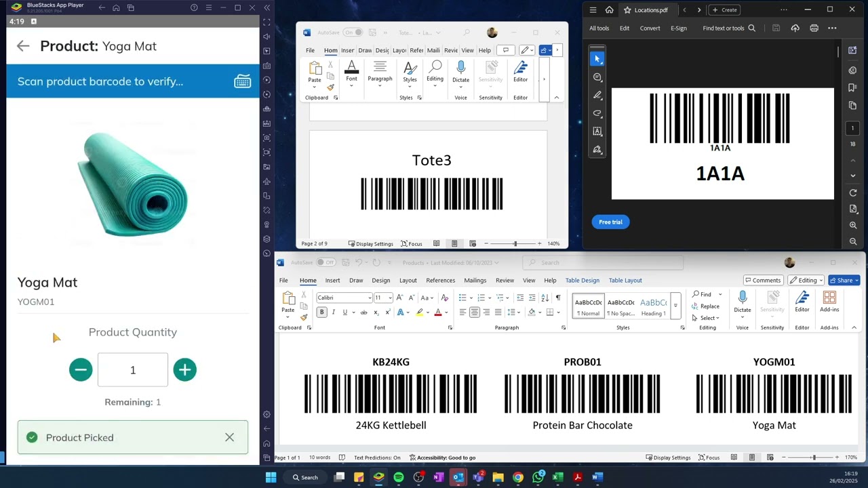
Task: Toggle Superscript in Products Word ribbon
Action: click(387, 312)
